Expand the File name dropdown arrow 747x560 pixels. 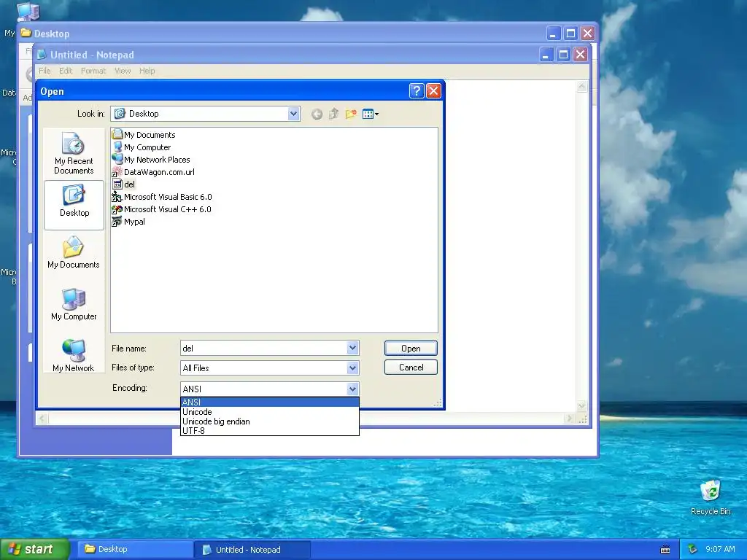352,348
